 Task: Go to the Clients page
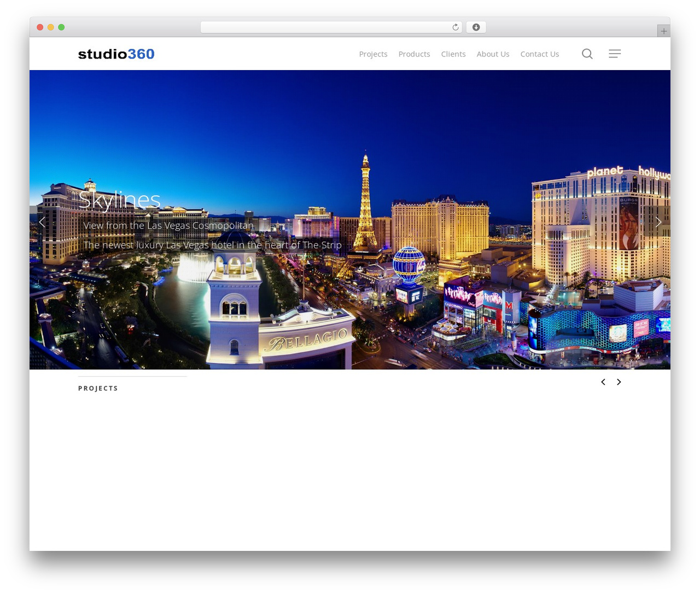tap(453, 54)
